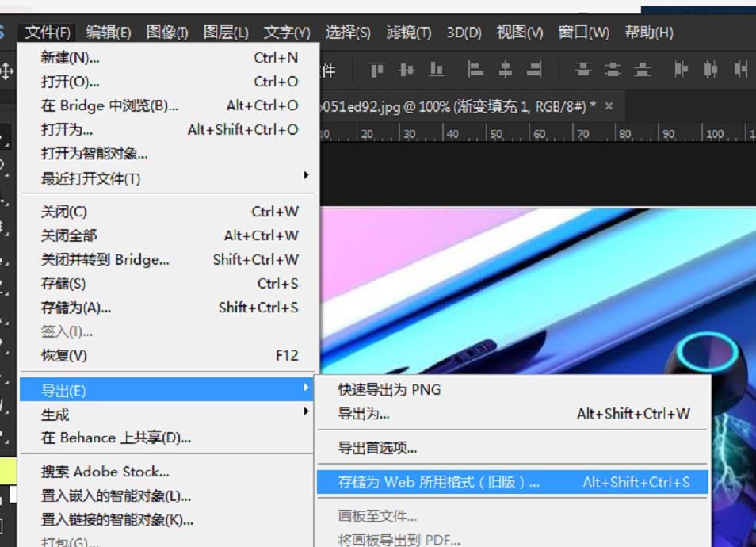Open the 编辑(E) menu

109,33
